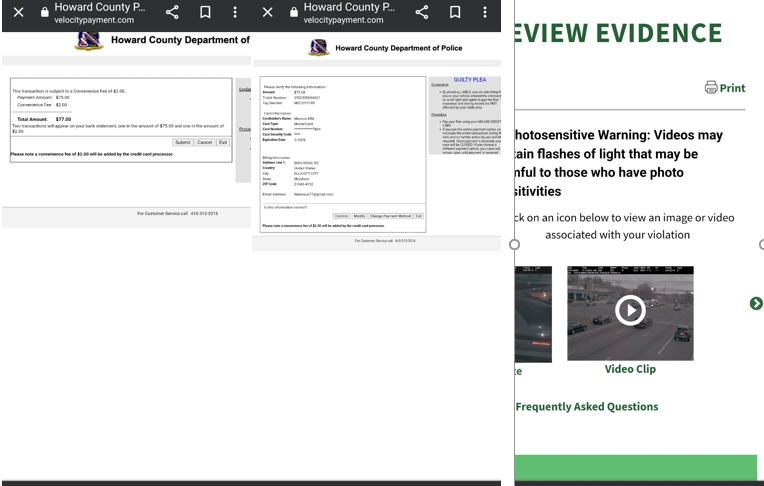
Task: Click Modify on verification page
Action: [x=360, y=216]
